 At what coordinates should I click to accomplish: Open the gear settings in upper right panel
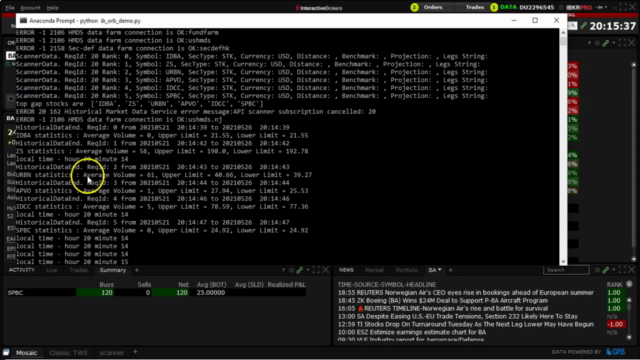coord(597,43)
